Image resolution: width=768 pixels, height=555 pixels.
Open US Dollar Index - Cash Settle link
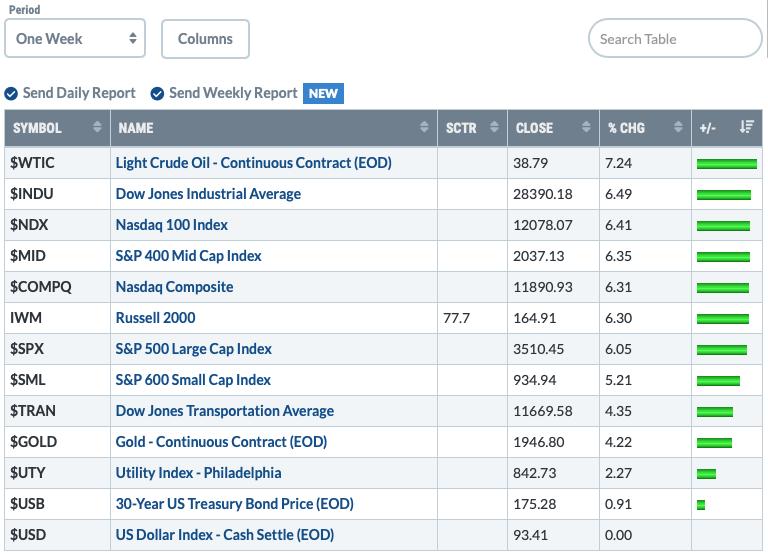click(x=225, y=534)
